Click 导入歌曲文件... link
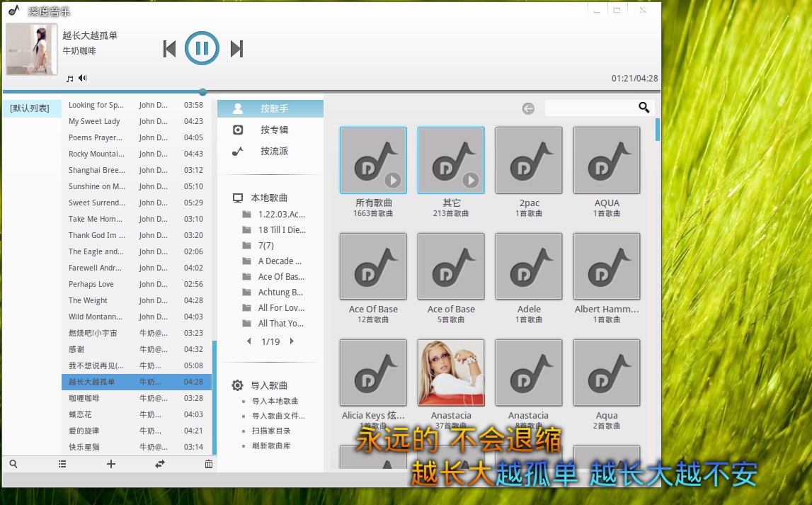The width and height of the screenshot is (812, 505). pyautogui.click(x=278, y=415)
